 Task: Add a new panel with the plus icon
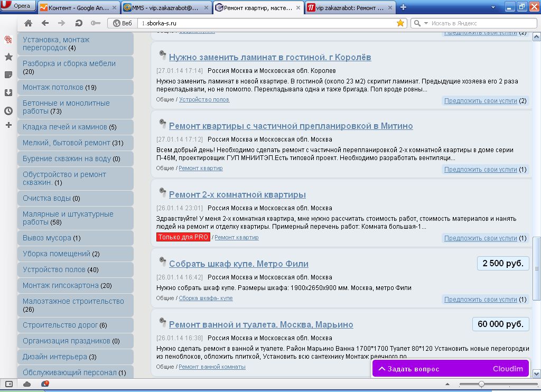[x=8, y=125]
